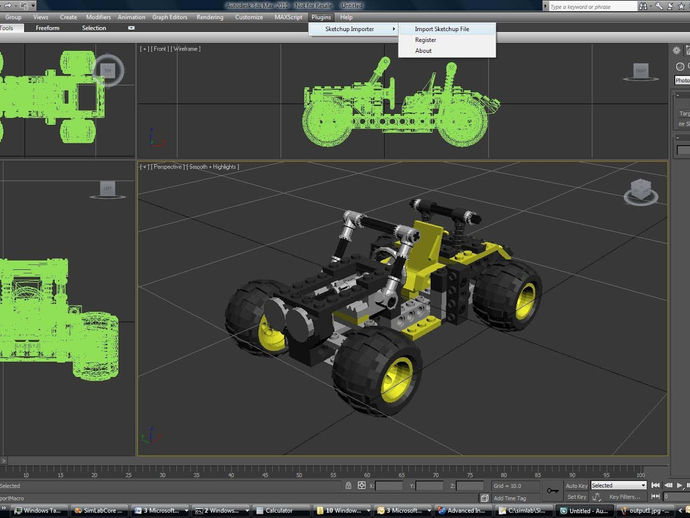Switch to the Freeform ribbon tab

(48, 28)
